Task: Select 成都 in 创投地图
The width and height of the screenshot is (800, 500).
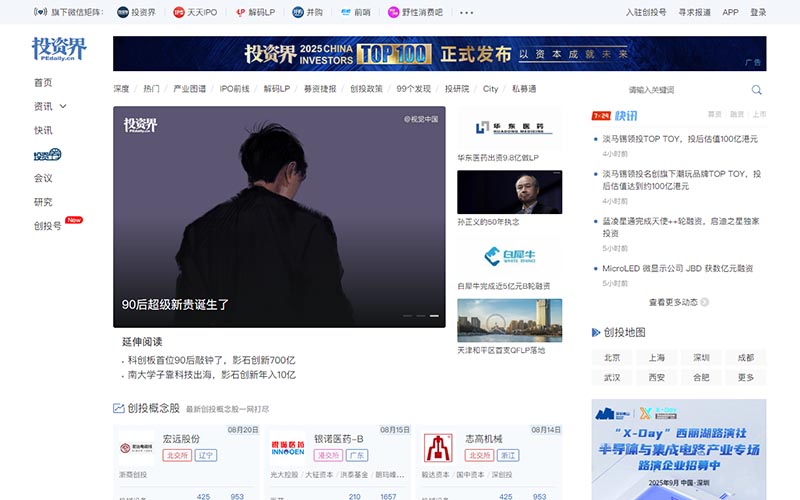Action: [x=745, y=358]
